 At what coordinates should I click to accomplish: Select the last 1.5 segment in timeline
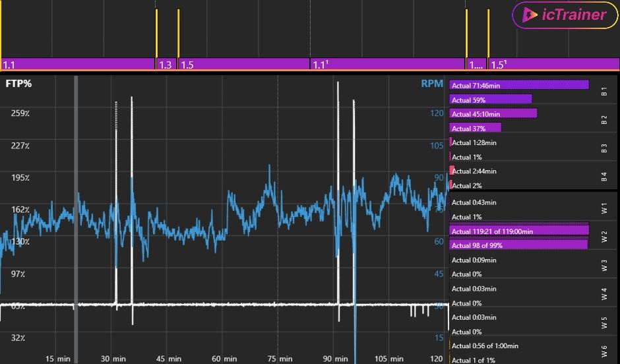coord(553,64)
